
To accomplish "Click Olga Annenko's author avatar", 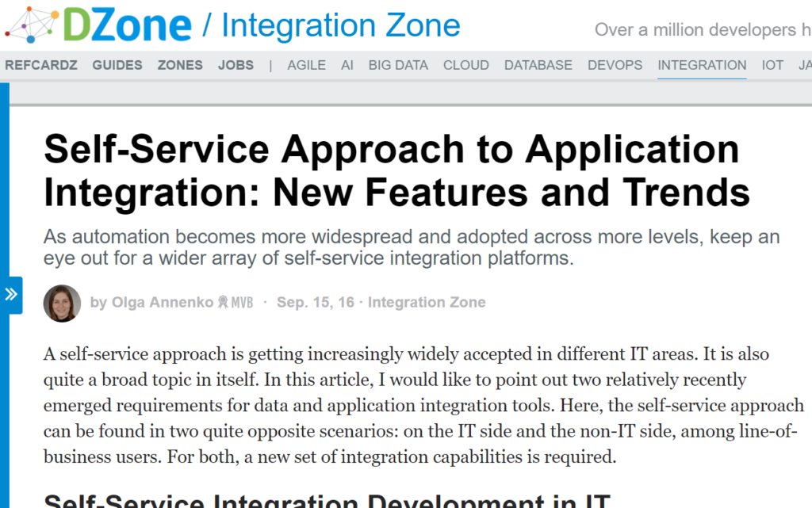I will [x=62, y=304].
